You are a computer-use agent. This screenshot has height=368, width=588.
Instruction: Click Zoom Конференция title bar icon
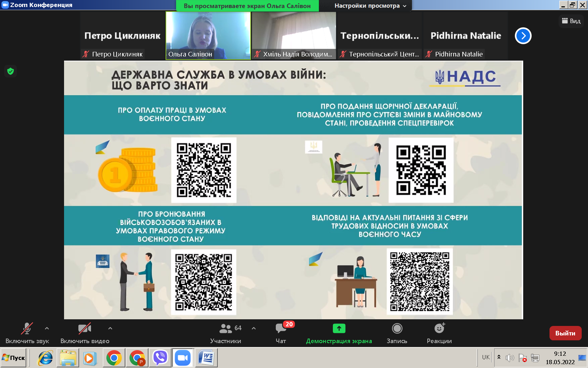coord(5,5)
